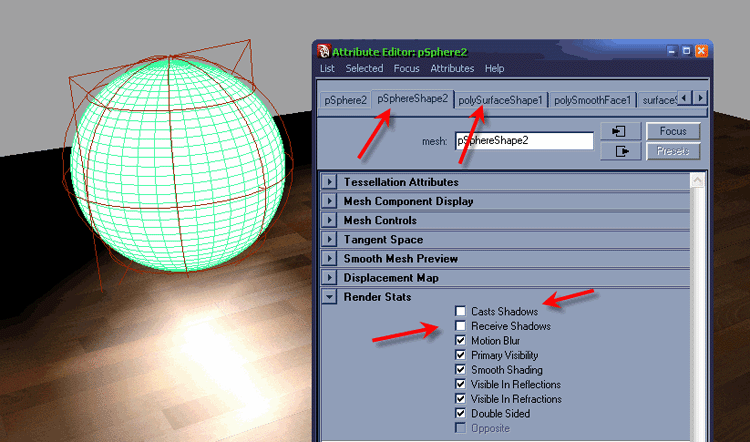Switch to the polySurfaceShape1 tab
This screenshot has height=442, width=750.
(500, 100)
